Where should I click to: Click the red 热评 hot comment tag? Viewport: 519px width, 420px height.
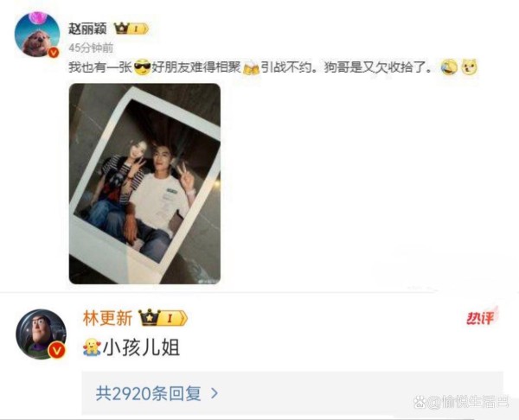(x=483, y=317)
